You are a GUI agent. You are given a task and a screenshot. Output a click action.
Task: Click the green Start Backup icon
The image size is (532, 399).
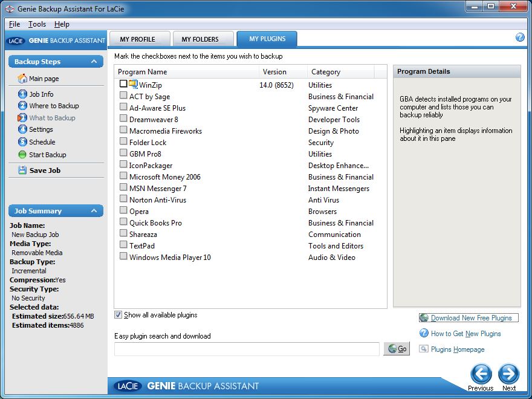(x=22, y=154)
